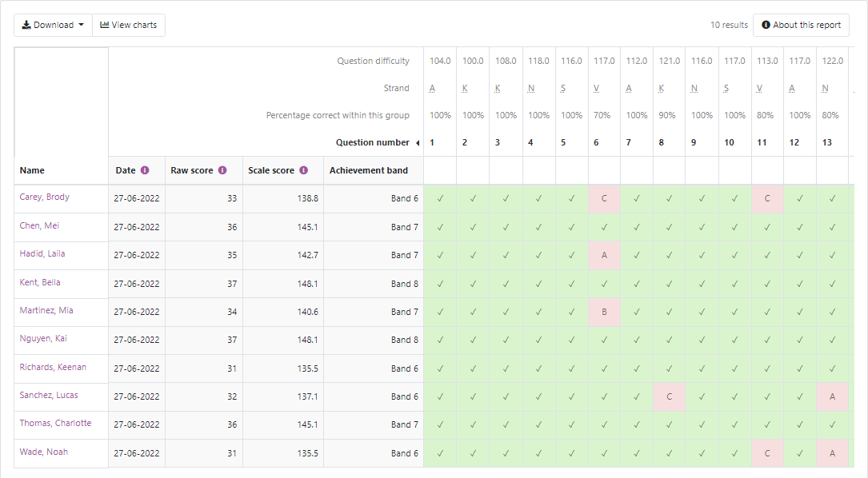868x478 pixels.
Task: Click the download arrow icon on the Download button
Action: click(25, 25)
